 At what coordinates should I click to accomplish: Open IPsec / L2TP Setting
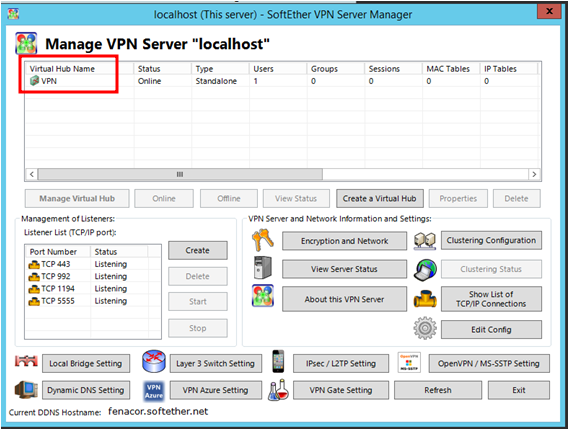(341, 363)
